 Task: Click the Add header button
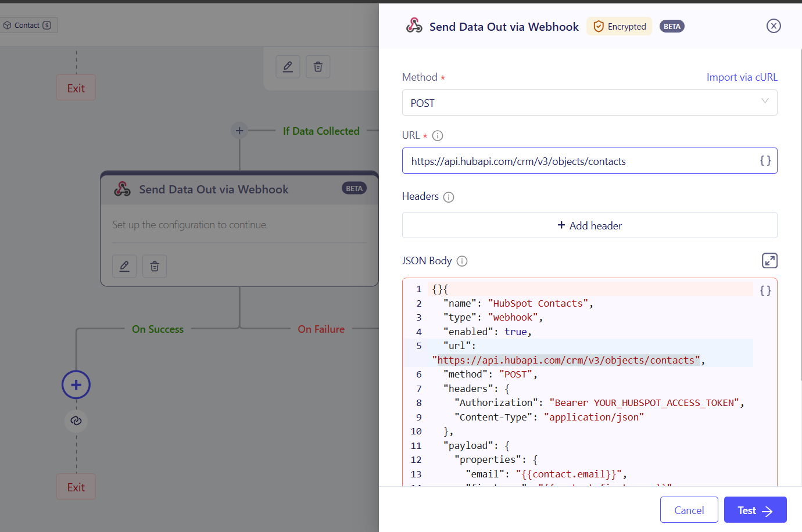(589, 225)
